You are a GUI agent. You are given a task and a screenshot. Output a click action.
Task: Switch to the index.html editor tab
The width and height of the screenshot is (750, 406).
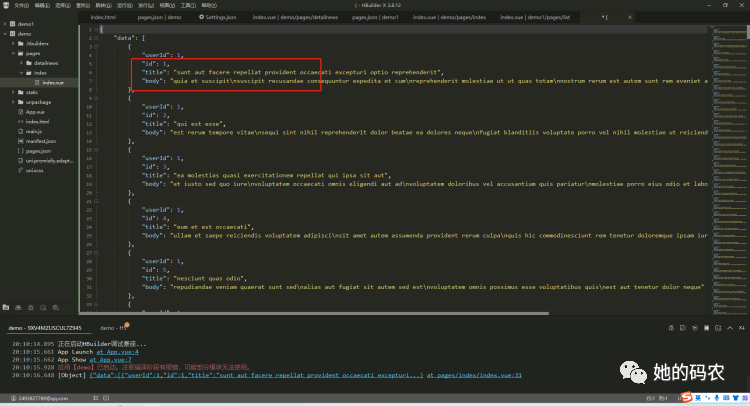[103, 17]
